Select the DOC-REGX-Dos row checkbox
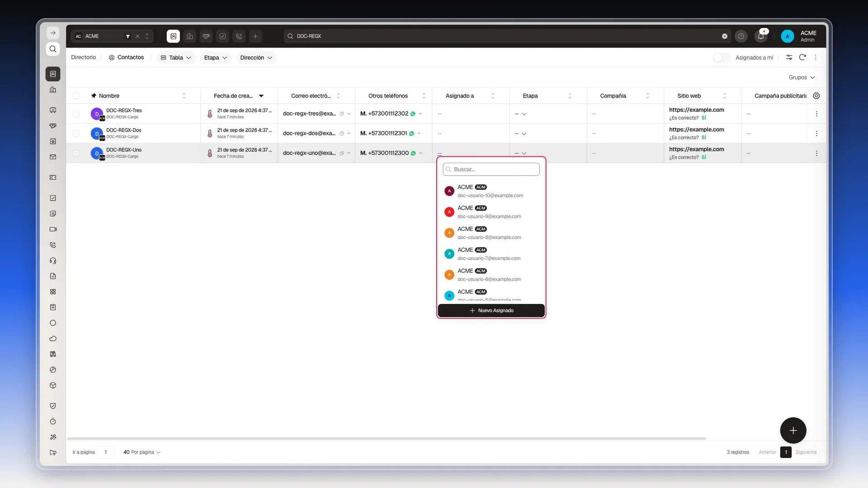The height and width of the screenshot is (488, 868). click(76, 134)
